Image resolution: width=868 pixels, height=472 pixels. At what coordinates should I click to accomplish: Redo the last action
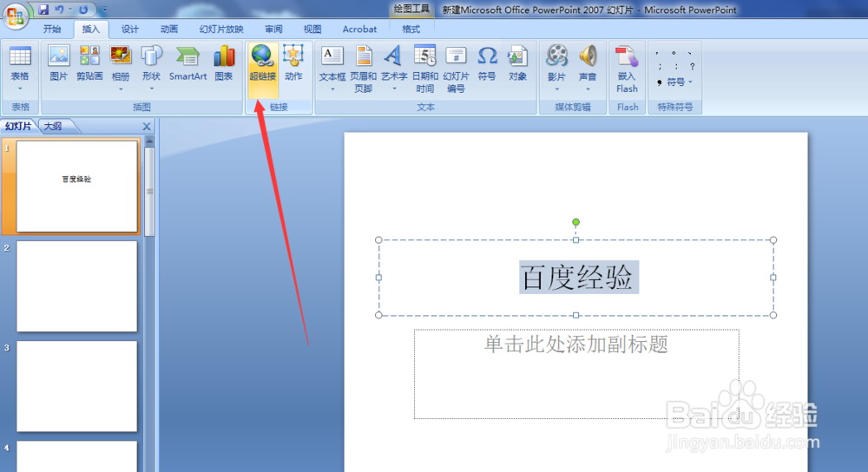(x=83, y=10)
